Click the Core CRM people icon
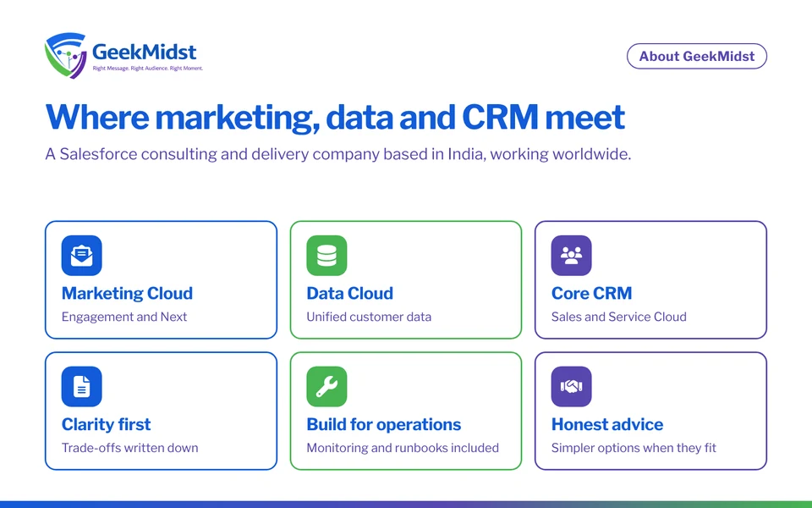 coord(571,256)
